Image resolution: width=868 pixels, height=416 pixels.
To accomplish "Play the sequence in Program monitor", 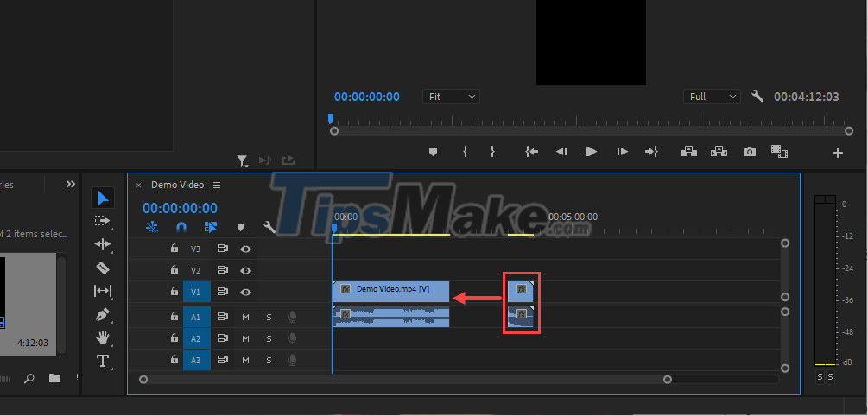I will coord(592,152).
